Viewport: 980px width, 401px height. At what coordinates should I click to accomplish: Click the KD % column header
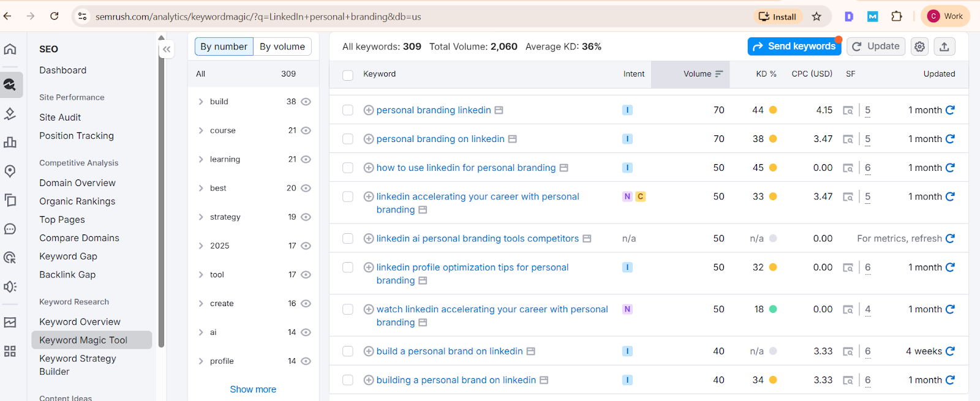tap(766, 74)
